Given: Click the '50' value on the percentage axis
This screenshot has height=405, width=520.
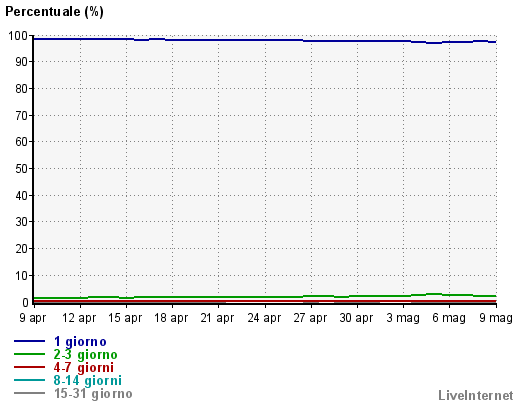Looking at the screenshot, I should (x=22, y=169).
